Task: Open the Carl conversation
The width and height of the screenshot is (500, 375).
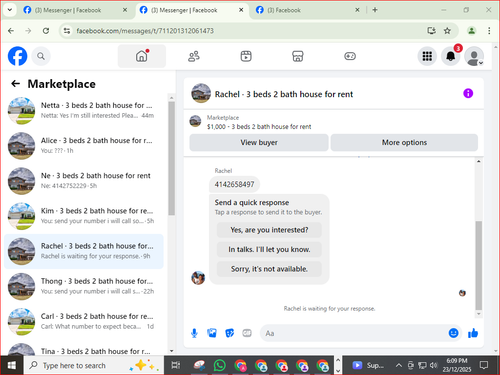Action: click(x=84, y=322)
